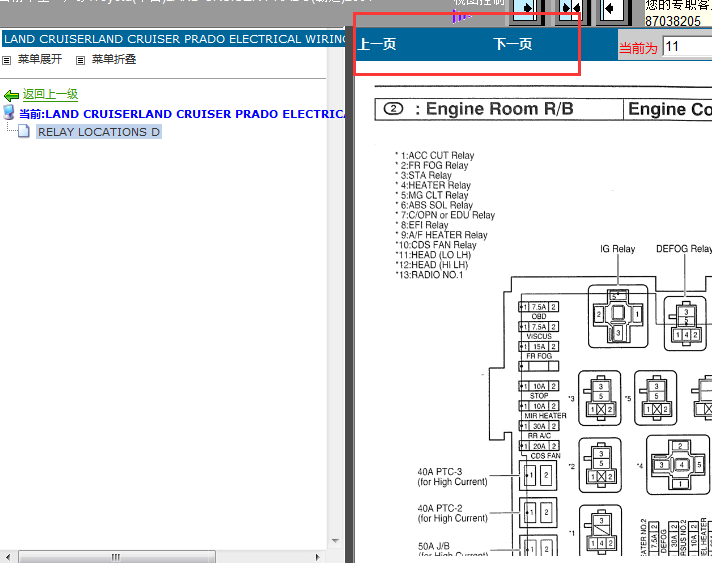712x563 pixels.
Task: Click the 9:A/F HEATER Relay legend entry
Action: [441, 235]
